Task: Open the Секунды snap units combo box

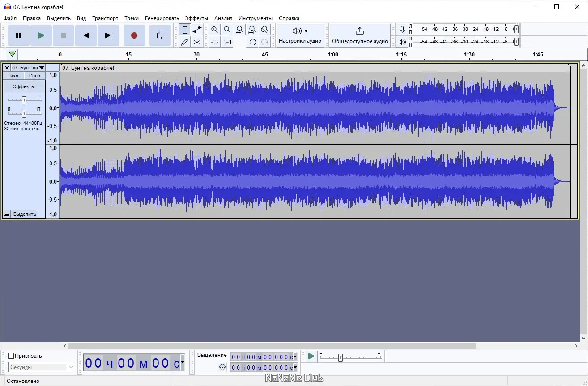Action: [x=42, y=367]
